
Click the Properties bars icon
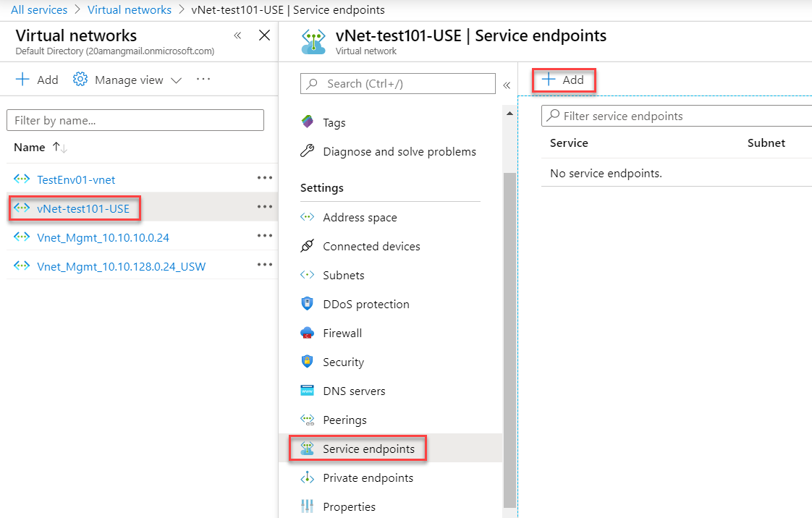(307, 506)
